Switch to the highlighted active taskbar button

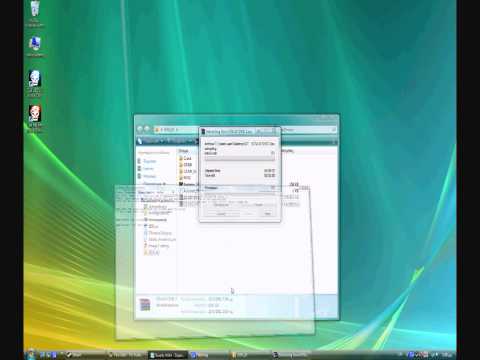click(x=168, y=355)
